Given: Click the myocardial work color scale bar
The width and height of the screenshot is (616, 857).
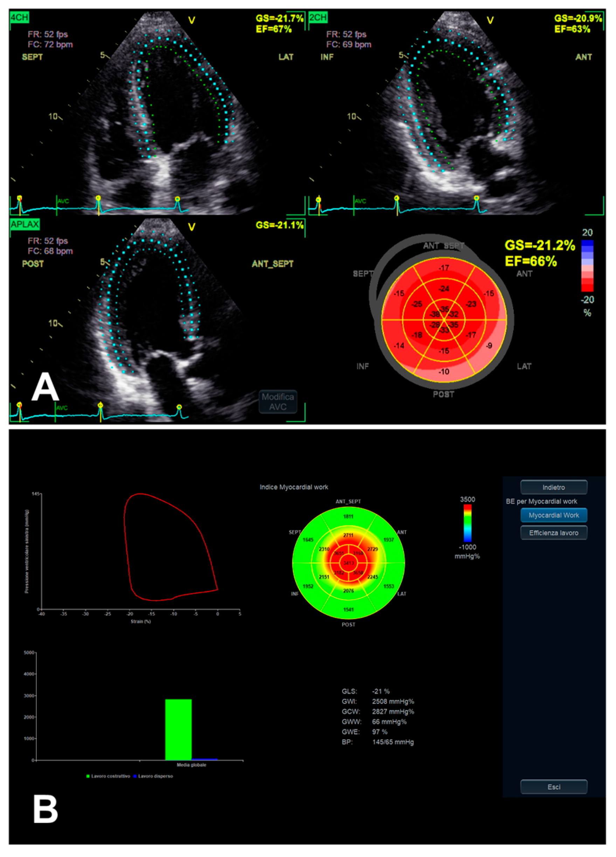Looking at the screenshot, I should (x=468, y=523).
